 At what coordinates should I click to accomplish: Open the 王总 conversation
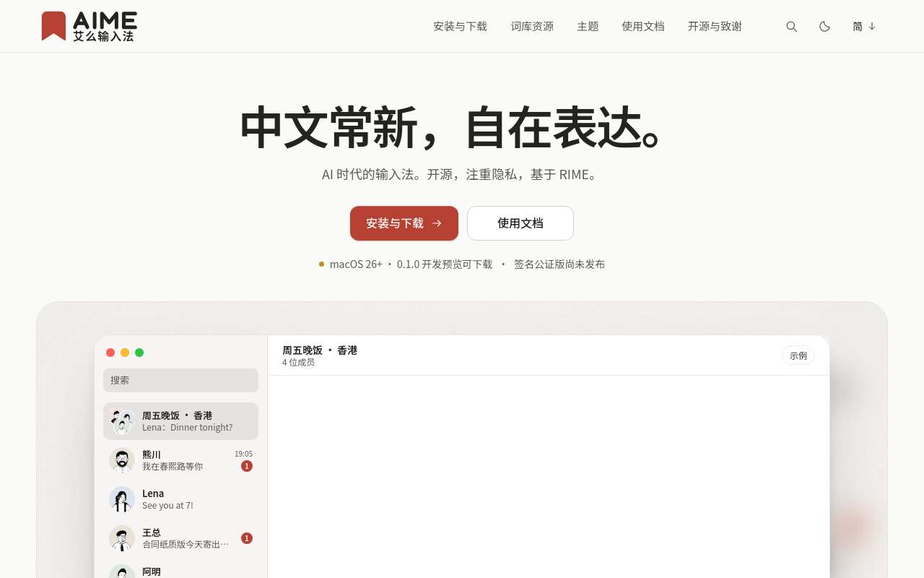(x=180, y=538)
